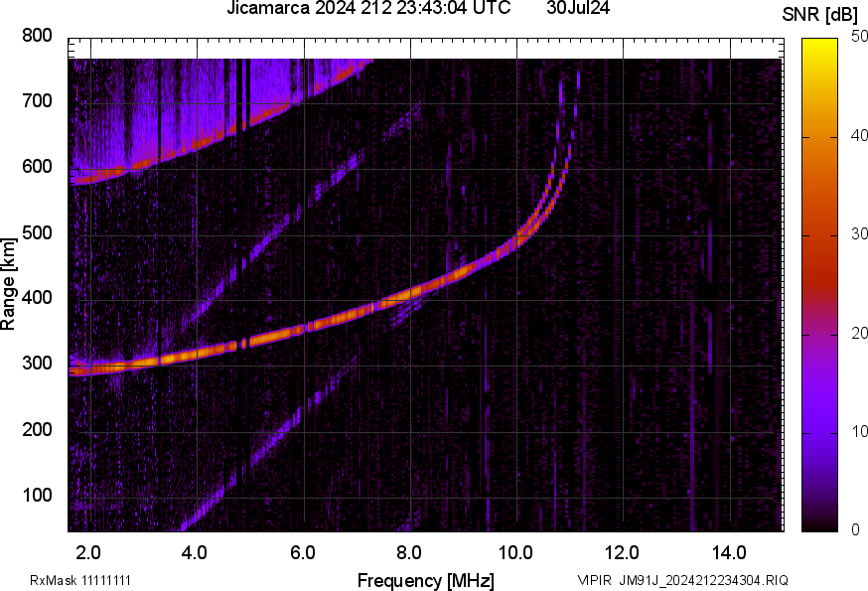The width and height of the screenshot is (868, 591).
Task: Click the frequency tick label '4.0'
Action: [195, 552]
